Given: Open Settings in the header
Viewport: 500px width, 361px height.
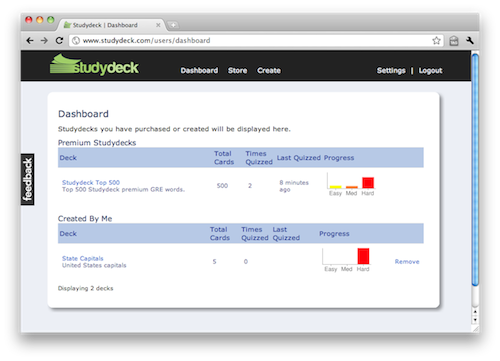Looking at the screenshot, I should (391, 71).
